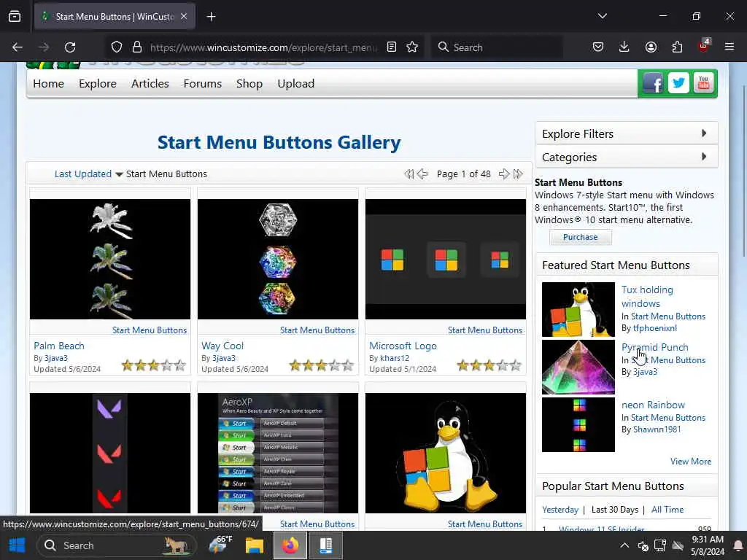The height and width of the screenshot is (560, 747).
Task: Bookmark this page with star
Action: [412, 47]
